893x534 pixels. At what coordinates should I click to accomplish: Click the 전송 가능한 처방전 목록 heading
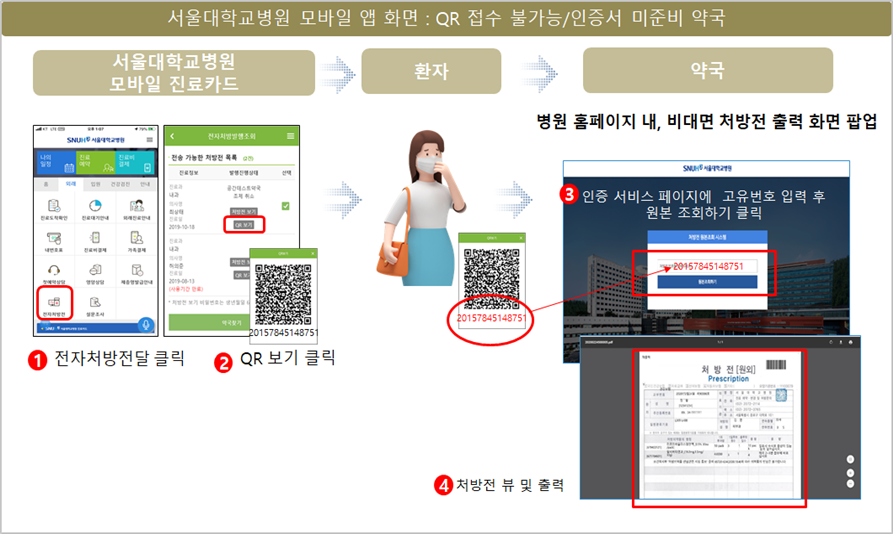[204, 158]
